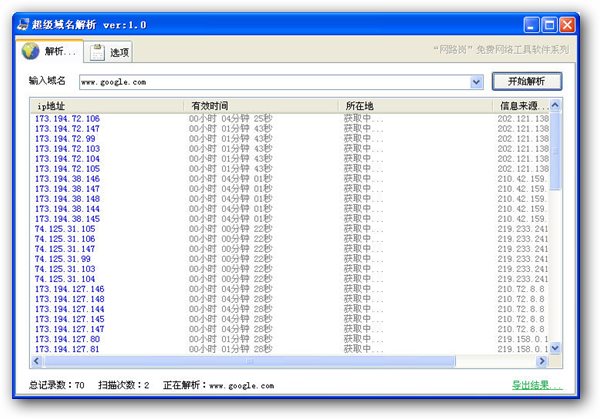
Task: Sort by 所在地 column header
Action: (x=415, y=106)
